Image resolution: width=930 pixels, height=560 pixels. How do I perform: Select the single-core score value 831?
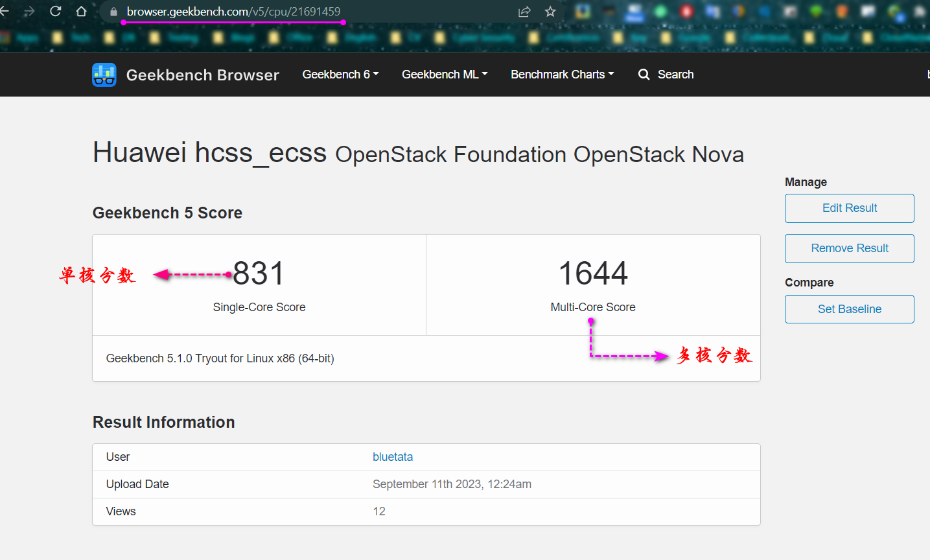pos(259,273)
